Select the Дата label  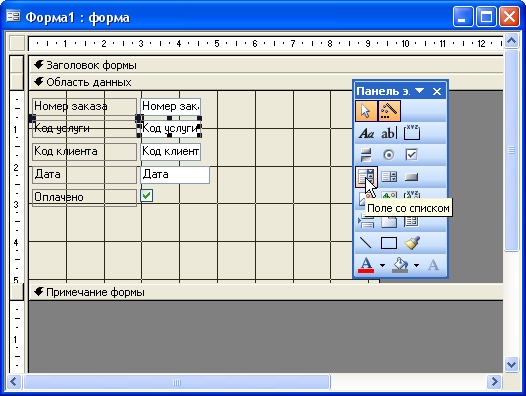pyautogui.click(x=85, y=175)
